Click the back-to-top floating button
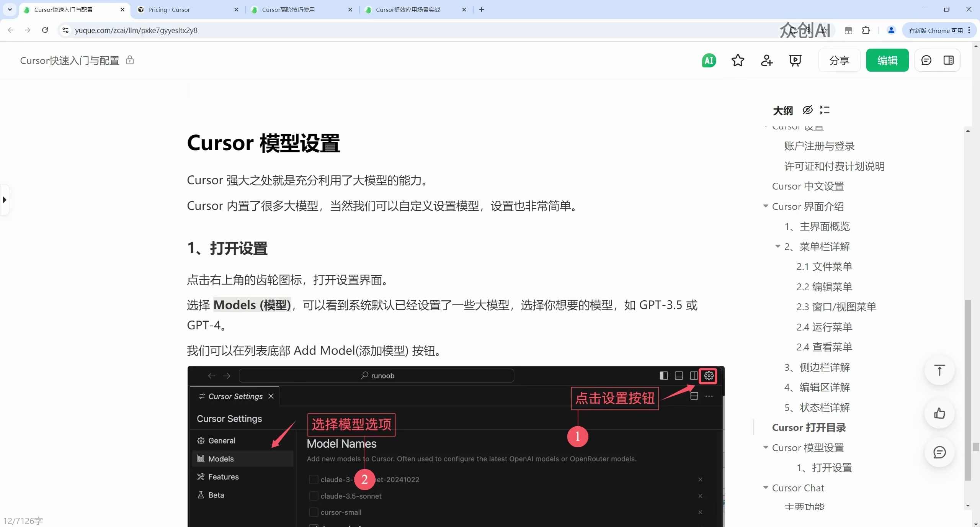Image resolution: width=980 pixels, height=527 pixels. tap(939, 370)
